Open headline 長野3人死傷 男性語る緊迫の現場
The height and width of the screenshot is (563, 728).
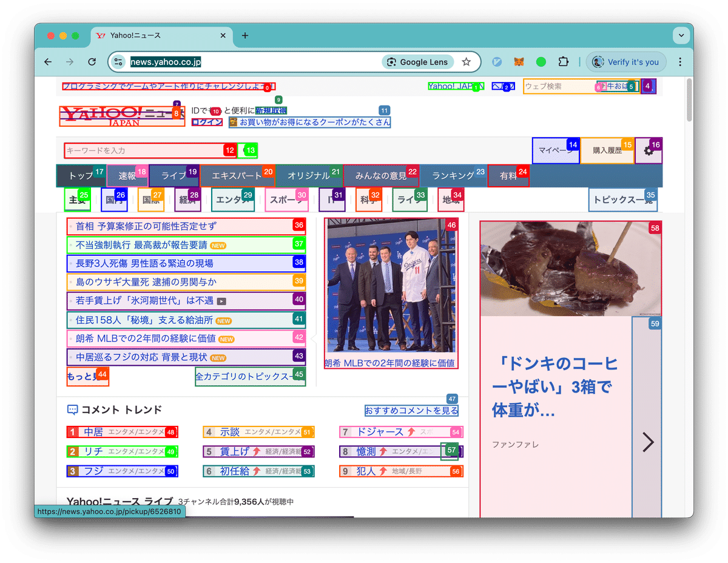[186, 263]
